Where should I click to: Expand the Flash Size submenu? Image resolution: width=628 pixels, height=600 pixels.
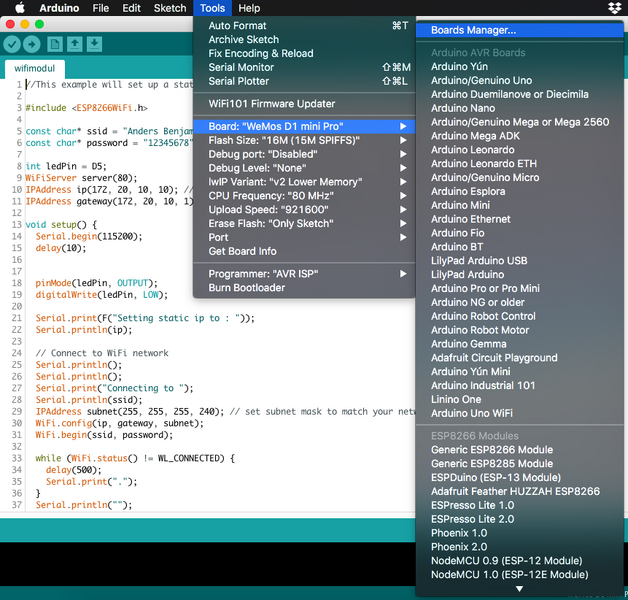(x=304, y=141)
